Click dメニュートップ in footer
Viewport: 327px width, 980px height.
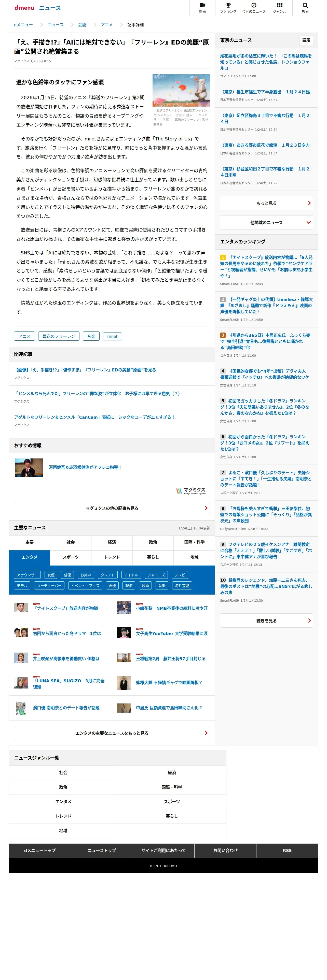[40, 850]
